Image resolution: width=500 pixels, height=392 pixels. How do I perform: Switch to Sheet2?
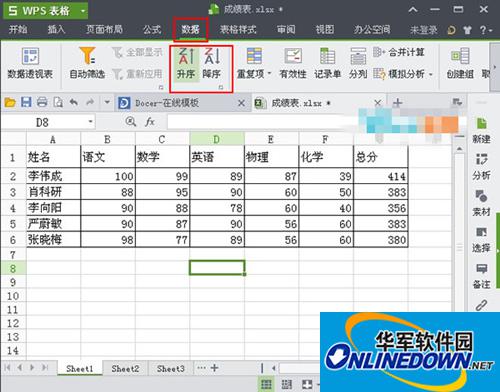[125, 368]
